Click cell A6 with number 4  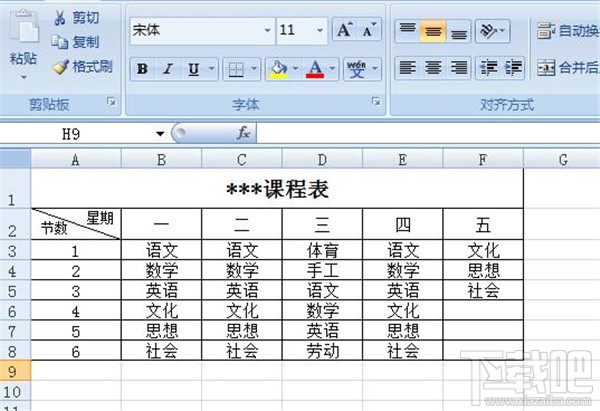click(x=76, y=311)
